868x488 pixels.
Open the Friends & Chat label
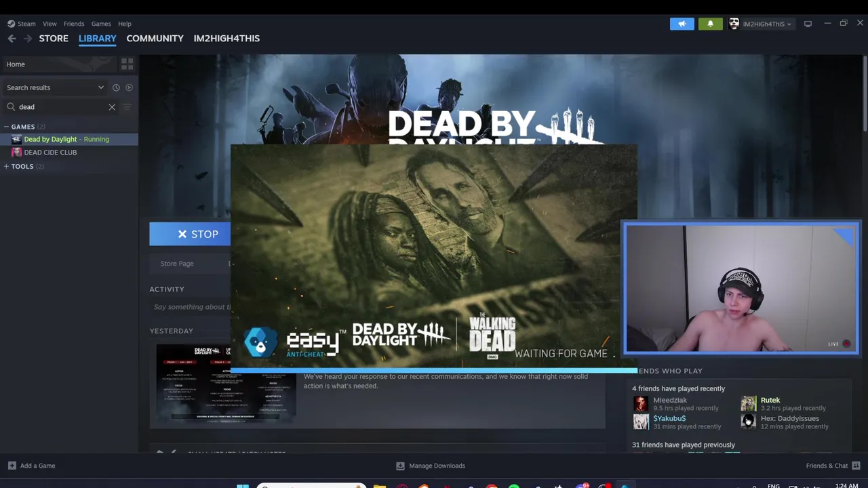tap(827, 466)
